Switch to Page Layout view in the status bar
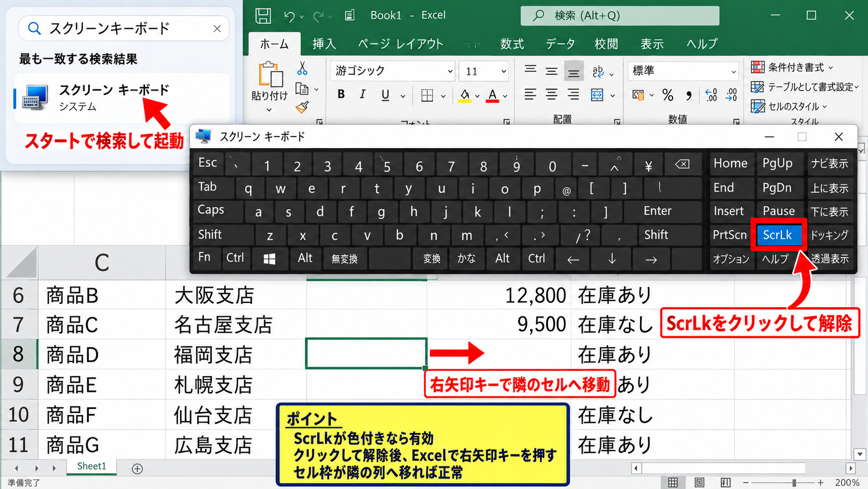The height and width of the screenshot is (489, 868). 699,483
